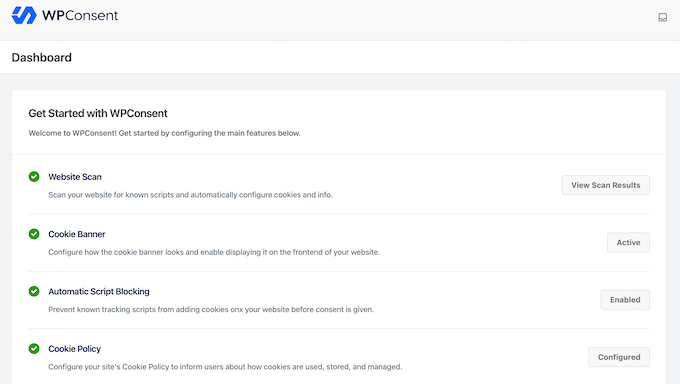This screenshot has width=680, height=384.
Task: Click the 'Configure how the cookie banner looks' description
Action: coord(214,252)
